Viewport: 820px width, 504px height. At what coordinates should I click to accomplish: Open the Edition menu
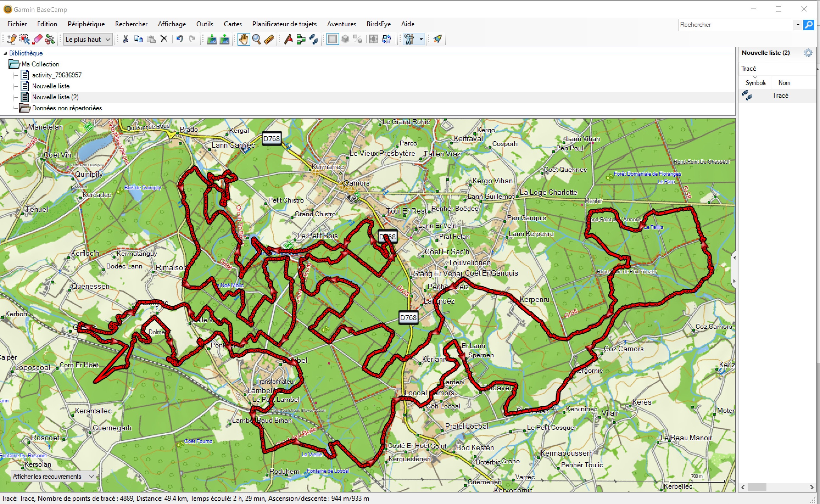[47, 24]
